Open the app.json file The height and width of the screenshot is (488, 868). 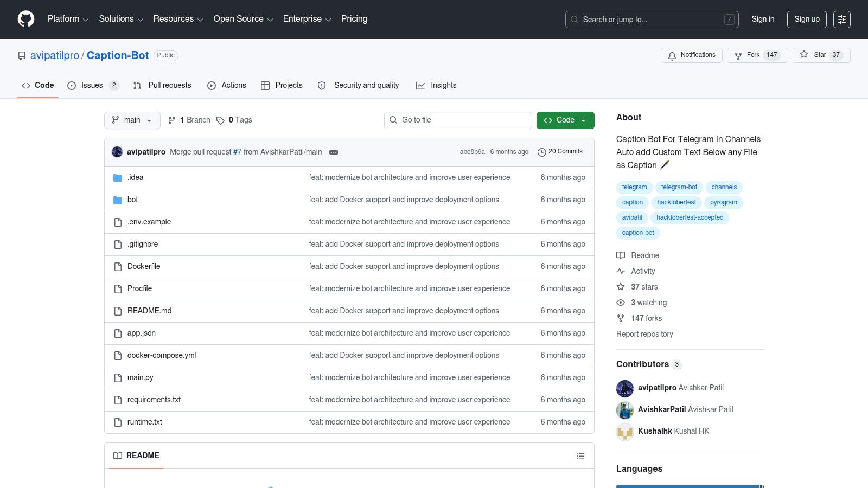tap(142, 333)
